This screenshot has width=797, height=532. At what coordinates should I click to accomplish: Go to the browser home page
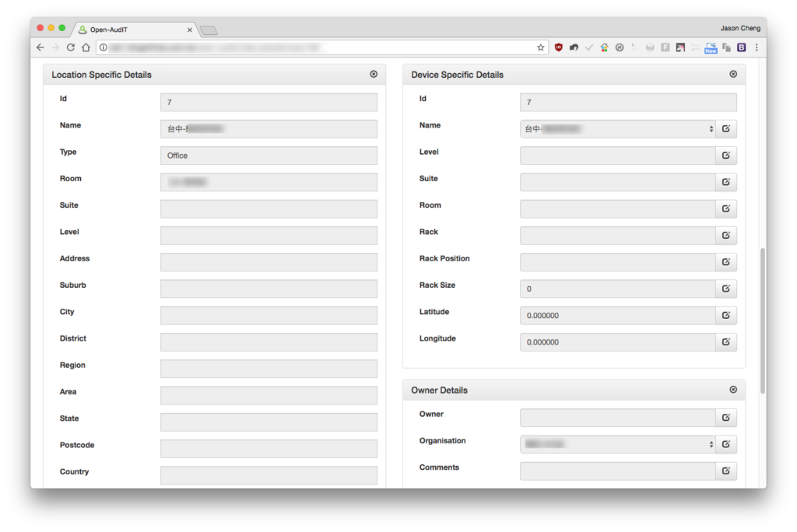coord(86,47)
